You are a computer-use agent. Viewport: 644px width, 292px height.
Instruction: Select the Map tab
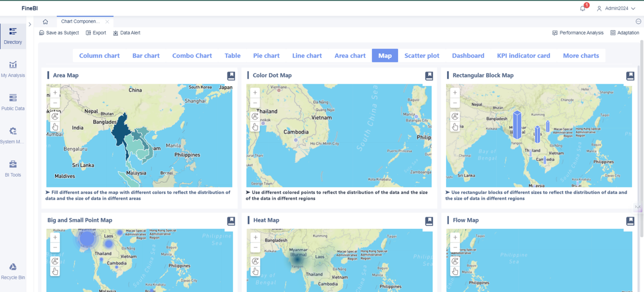tap(385, 56)
